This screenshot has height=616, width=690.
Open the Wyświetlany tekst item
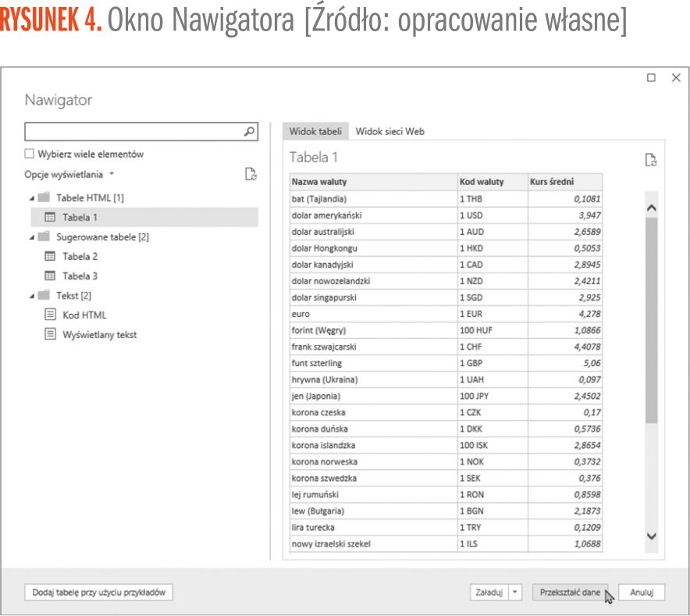pos(99,334)
